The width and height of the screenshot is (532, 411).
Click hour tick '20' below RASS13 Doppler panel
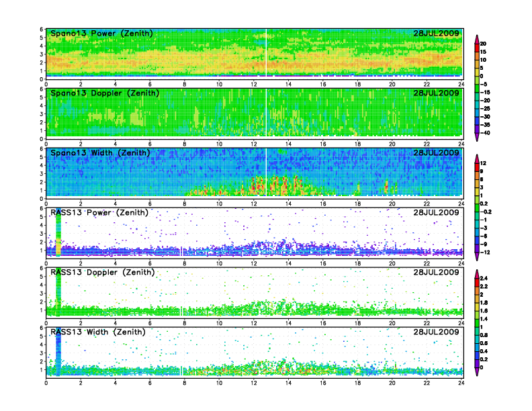(x=392, y=323)
